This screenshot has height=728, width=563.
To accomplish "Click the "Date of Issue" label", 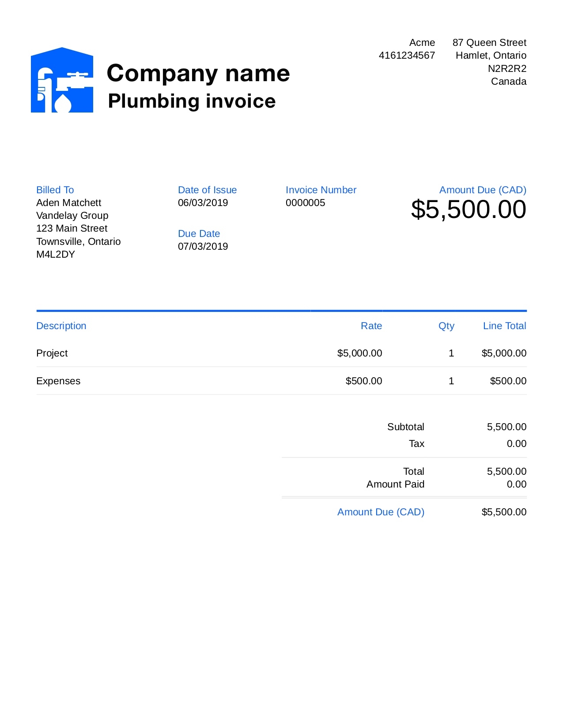I will [x=207, y=190].
